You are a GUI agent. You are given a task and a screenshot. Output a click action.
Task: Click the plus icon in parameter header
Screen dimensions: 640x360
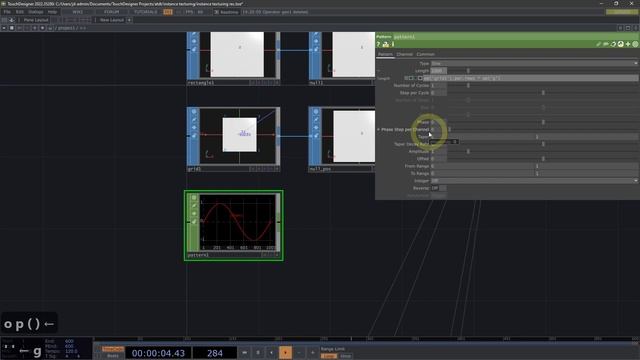pos(628,44)
